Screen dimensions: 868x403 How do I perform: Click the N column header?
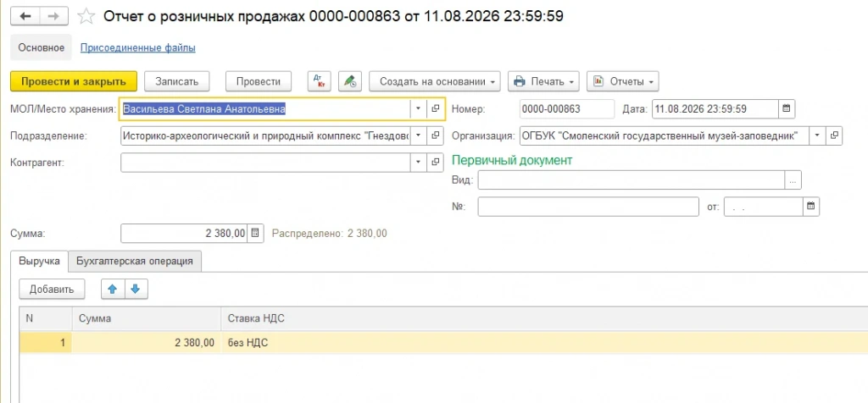coord(46,318)
